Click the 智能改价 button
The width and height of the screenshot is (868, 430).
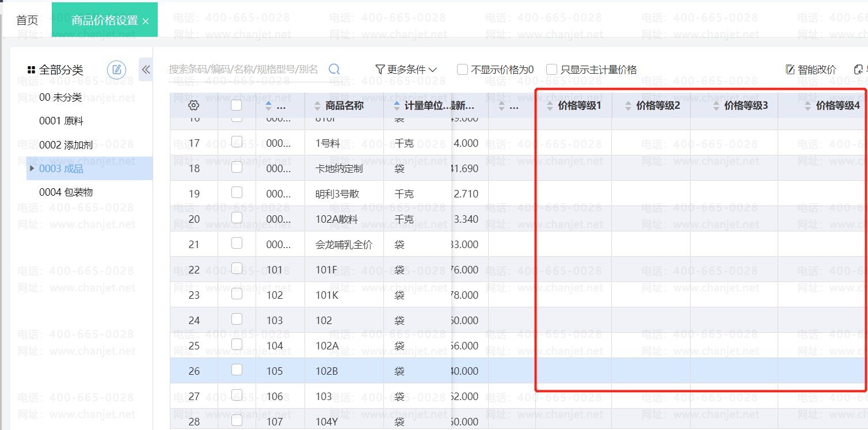[811, 70]
